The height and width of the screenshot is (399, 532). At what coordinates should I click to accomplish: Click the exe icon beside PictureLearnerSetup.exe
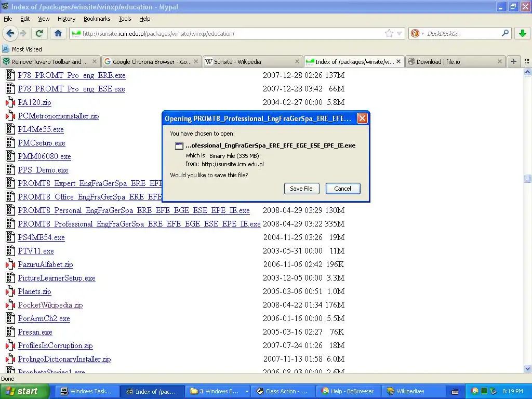tap(10, 278)
